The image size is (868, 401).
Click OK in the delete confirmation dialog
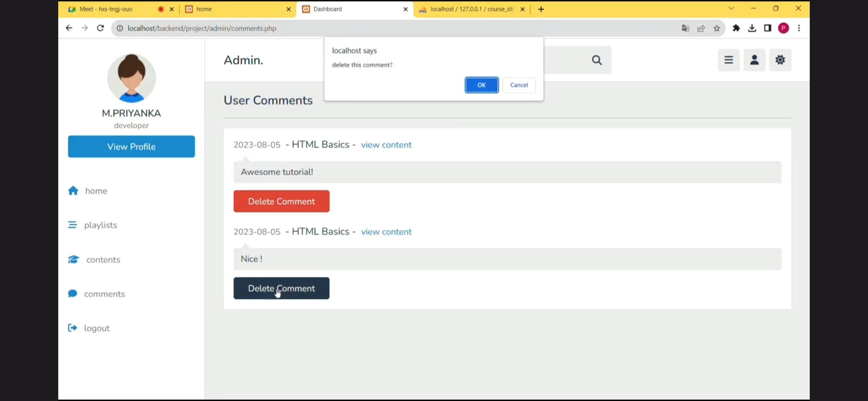click(481, 85)
